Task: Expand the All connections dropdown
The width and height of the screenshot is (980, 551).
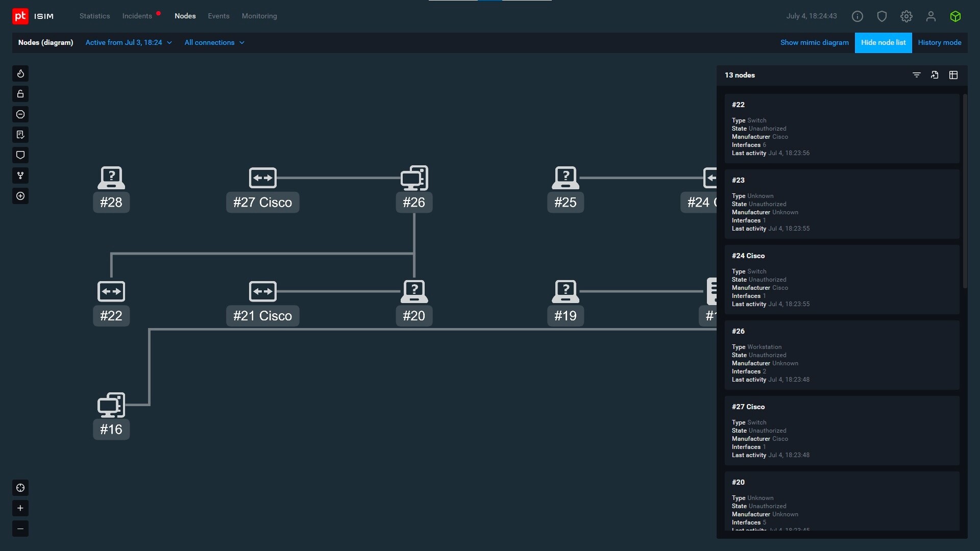Action: tap(214, 42)
